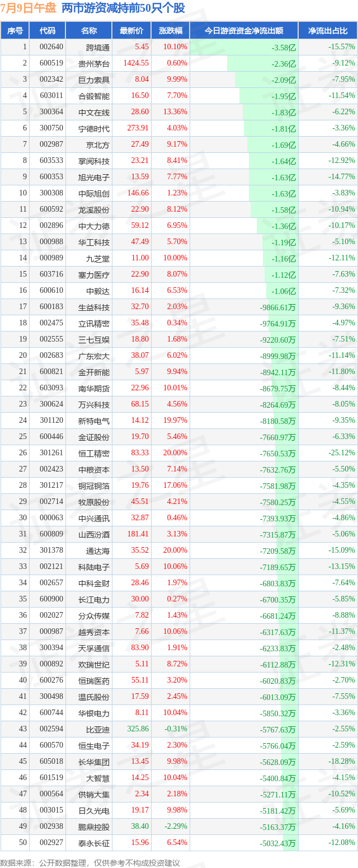This screenshot has width=358, height=868.
Task: Click the 净流出占比 column header
Action: pyautogui.click(x=328, y=31)
